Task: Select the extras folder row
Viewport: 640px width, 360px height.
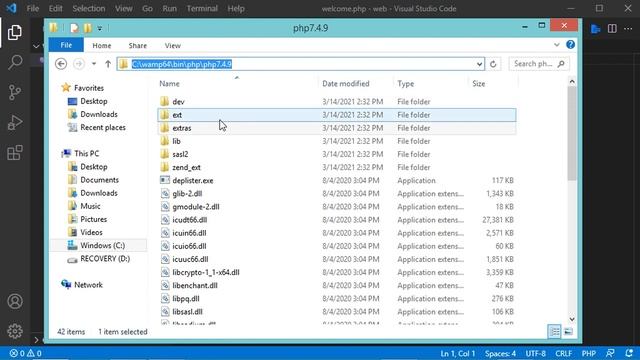Action: [337, 128]
